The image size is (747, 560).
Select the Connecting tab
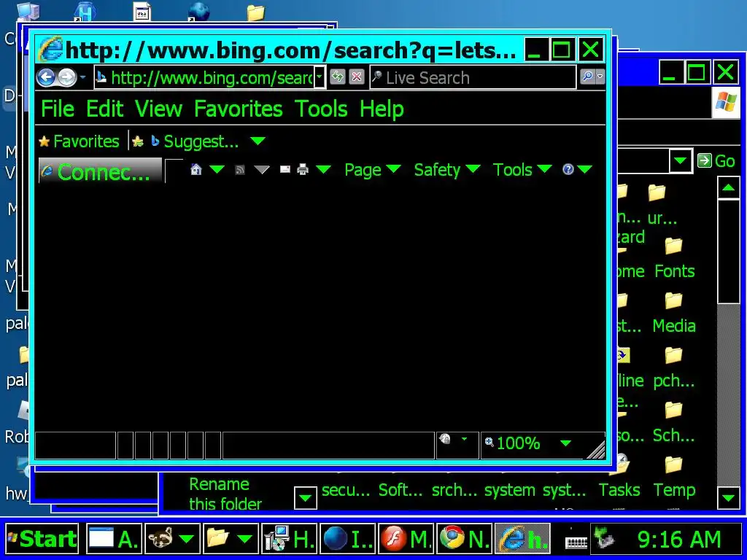point(100,171)
